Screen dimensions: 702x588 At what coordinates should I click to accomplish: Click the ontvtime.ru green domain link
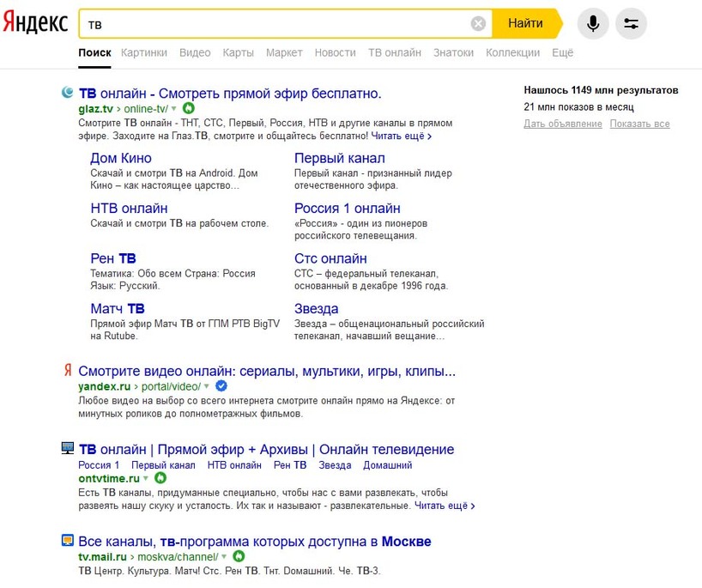(109, 478)
